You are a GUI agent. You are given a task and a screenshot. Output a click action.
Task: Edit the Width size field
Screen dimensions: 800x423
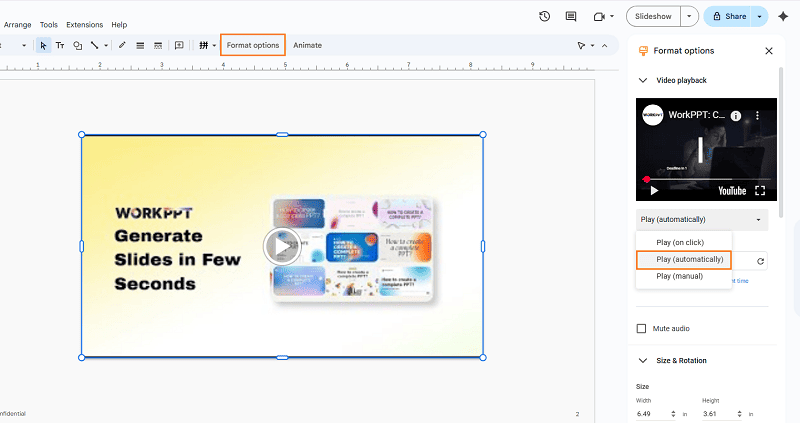tap(652, 414)
